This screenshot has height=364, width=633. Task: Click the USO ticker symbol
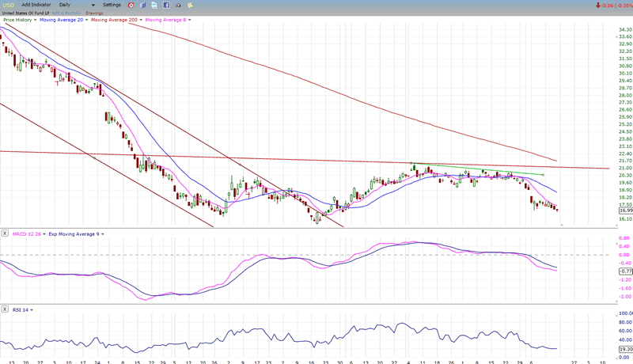tap(8, 5)
